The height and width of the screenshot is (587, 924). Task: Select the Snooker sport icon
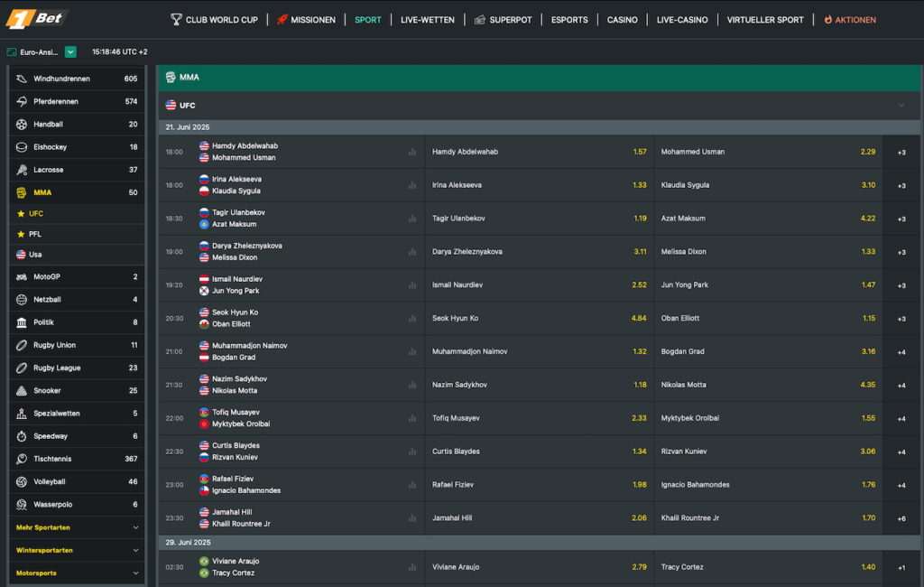(x=22, y=390)
